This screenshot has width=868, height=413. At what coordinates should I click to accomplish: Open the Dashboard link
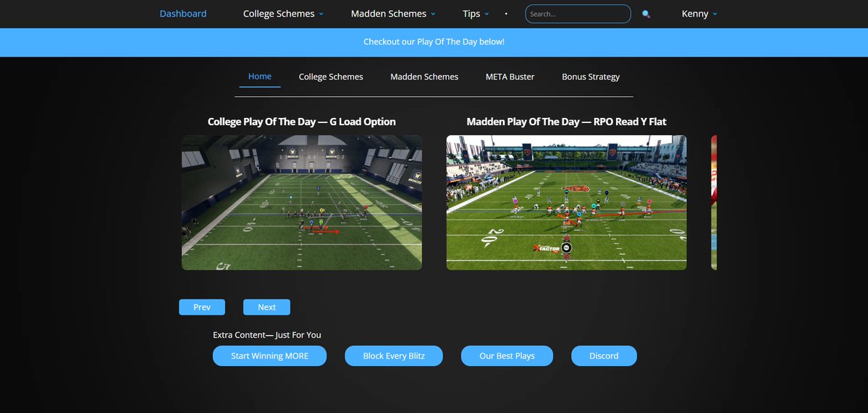182,14
